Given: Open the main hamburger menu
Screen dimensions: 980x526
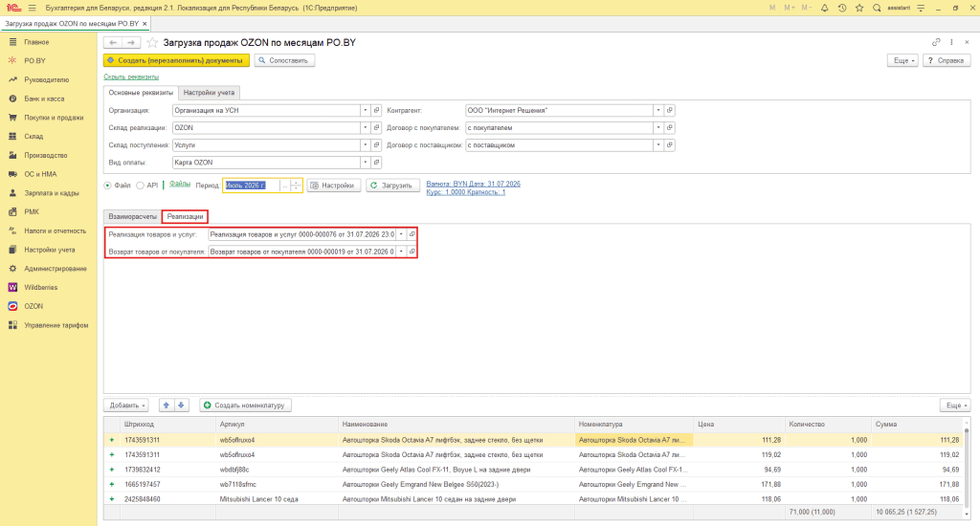Looking at the screenshot, I should (x=32, y=8).
